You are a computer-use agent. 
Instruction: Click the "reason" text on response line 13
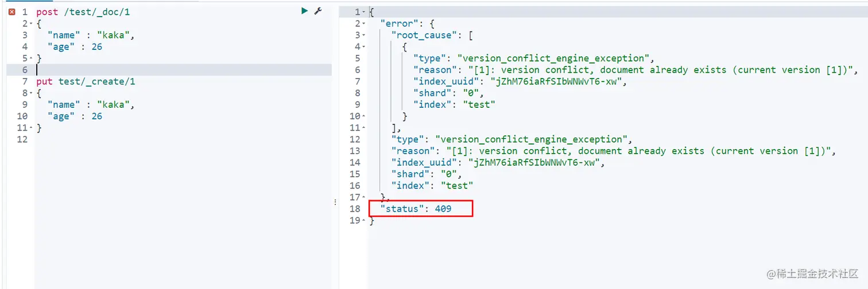pyautogui.click(x=640, y=151)
